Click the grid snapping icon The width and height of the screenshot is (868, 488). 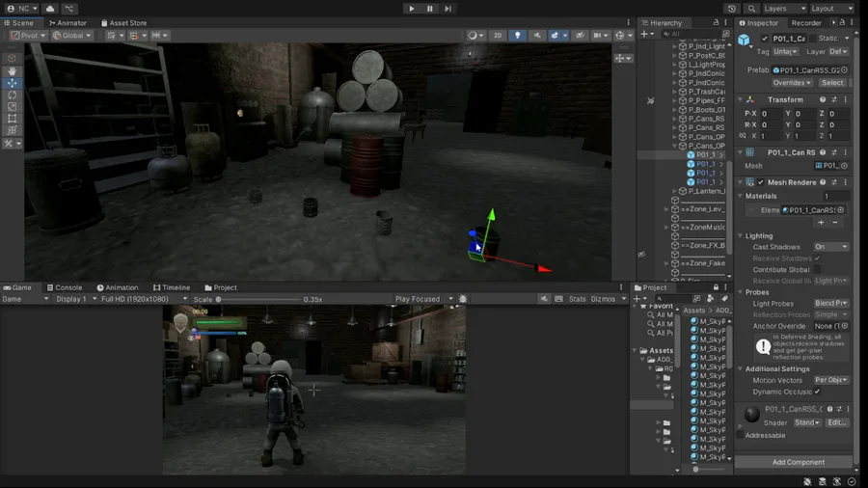click(x=111, y=36)
